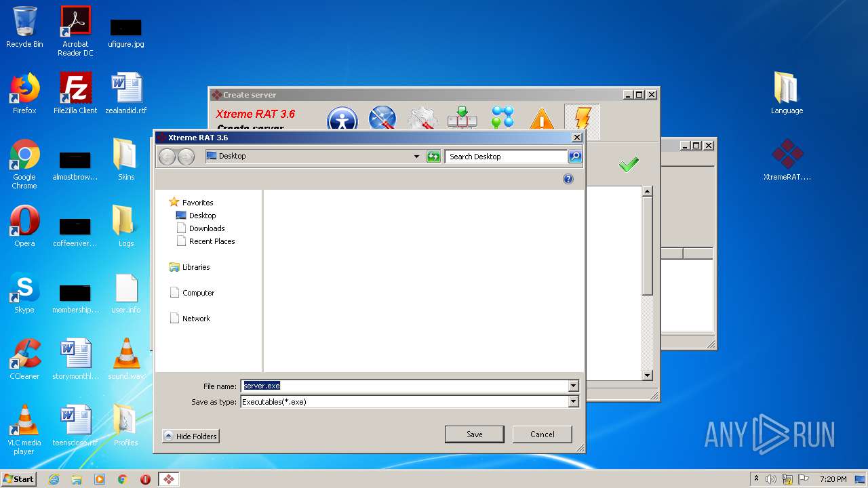Select Libraries in navigation pane

coord(189,267)
